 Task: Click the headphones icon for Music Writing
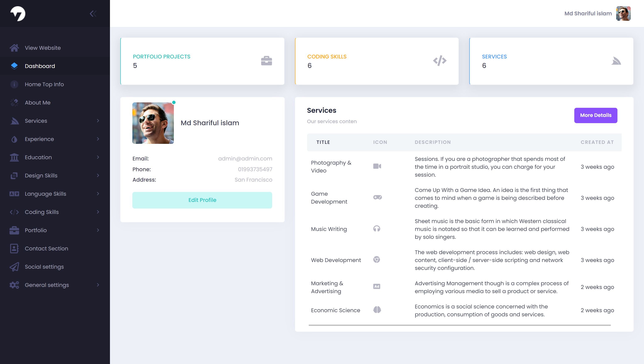tap(377, 228)
